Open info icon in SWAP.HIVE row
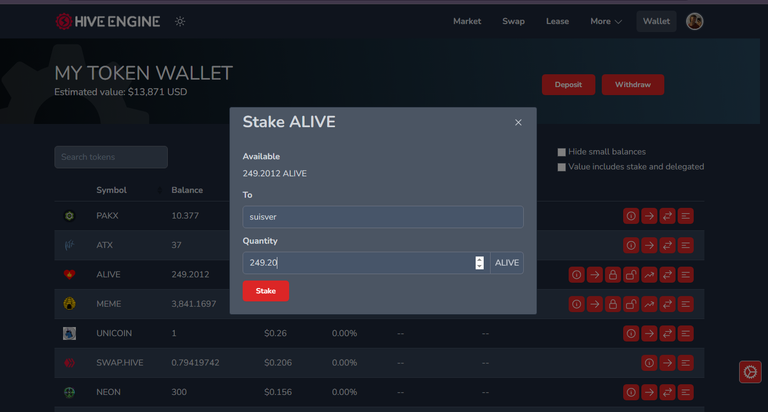The height and width of the screenshot is (412, 768). 649,363
